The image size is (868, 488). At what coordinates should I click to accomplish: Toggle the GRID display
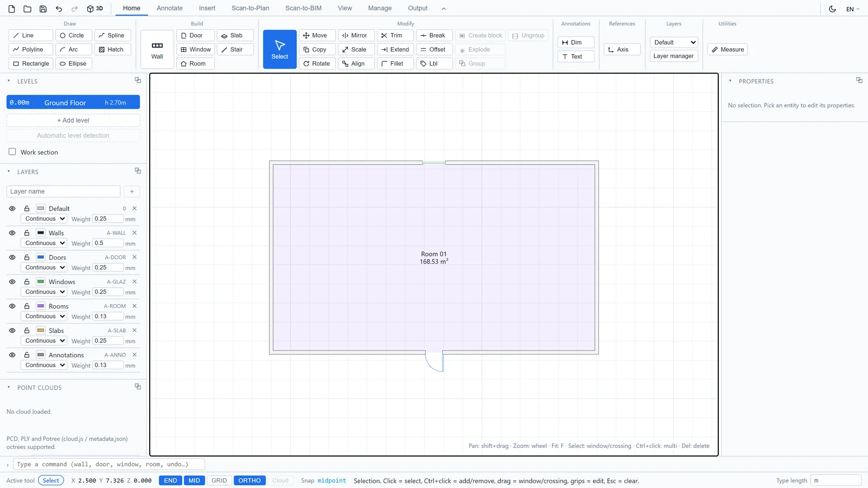click(x=219, y=480)
